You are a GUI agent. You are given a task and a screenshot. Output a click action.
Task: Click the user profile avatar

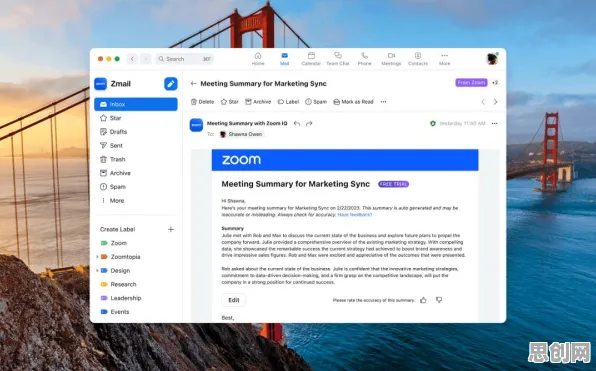(x=492, y=59)
